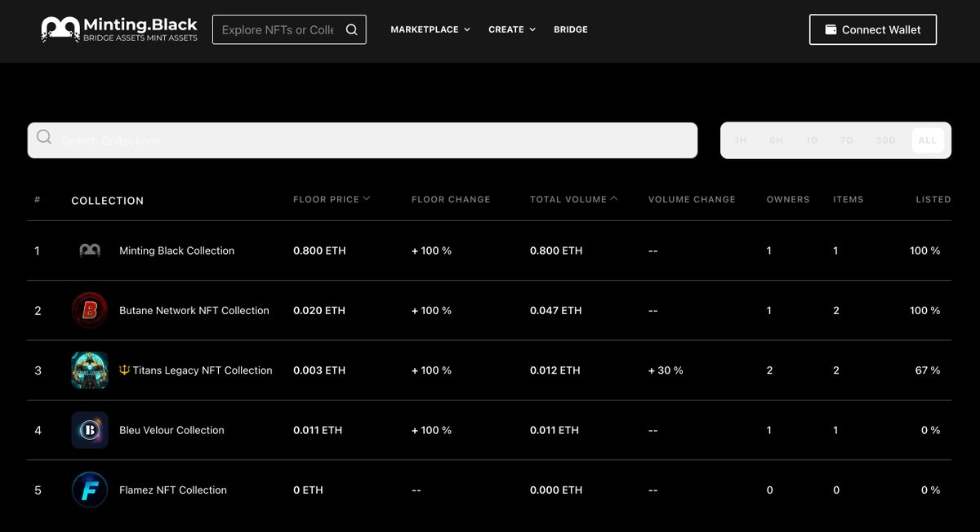Open the Minting.Black home logo

coord(120,29)
